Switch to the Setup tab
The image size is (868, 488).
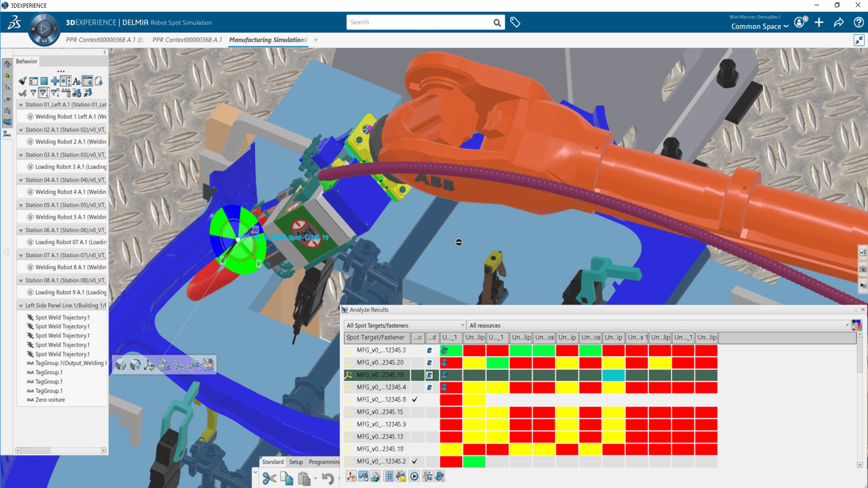[x=296, y=462]
